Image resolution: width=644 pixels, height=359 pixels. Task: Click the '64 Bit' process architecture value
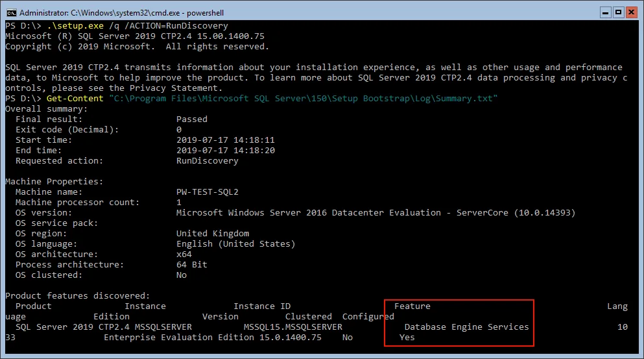pyautogui.click(x=192, y=265)
